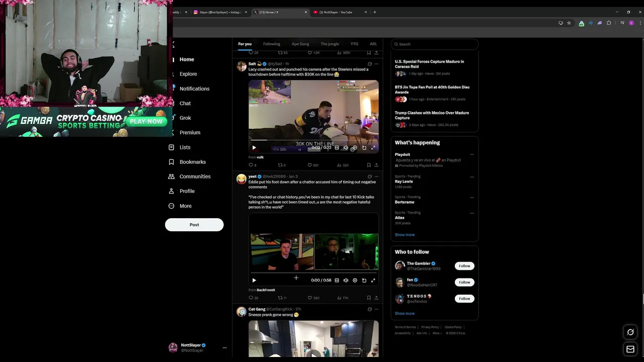
Task: Open more options on Salt post
Action: point(376,64)
